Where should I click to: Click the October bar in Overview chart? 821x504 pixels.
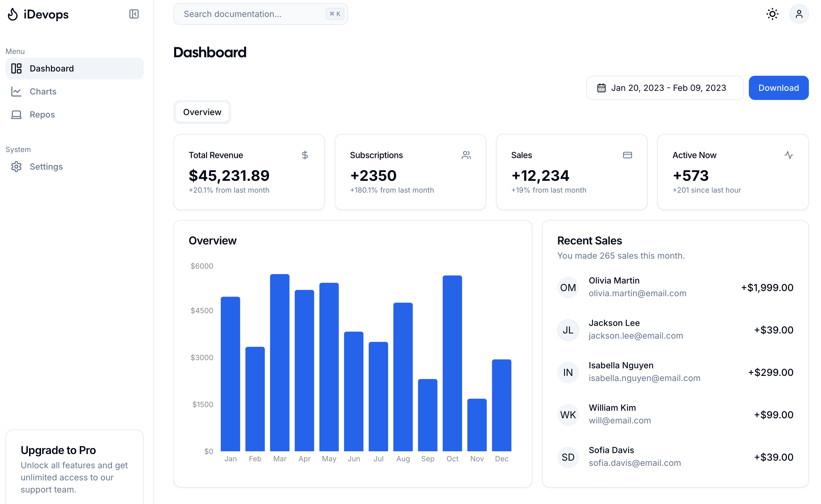(452, 363)
